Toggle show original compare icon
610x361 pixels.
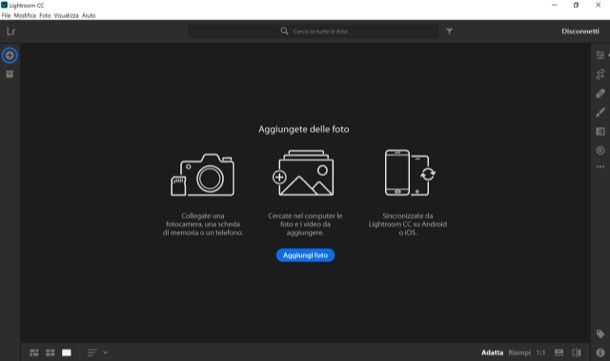click(576, 352)
